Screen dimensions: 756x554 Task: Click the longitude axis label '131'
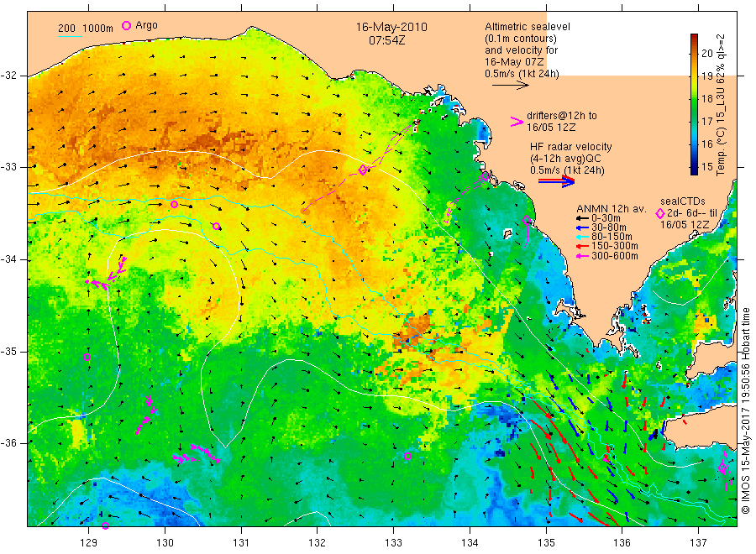[241, 543]
